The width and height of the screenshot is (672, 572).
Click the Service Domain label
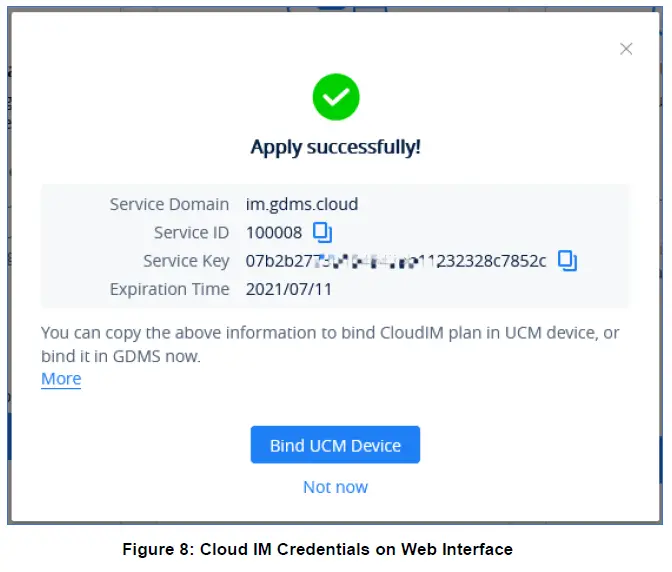pyautogui.click(x=169, y=204)
